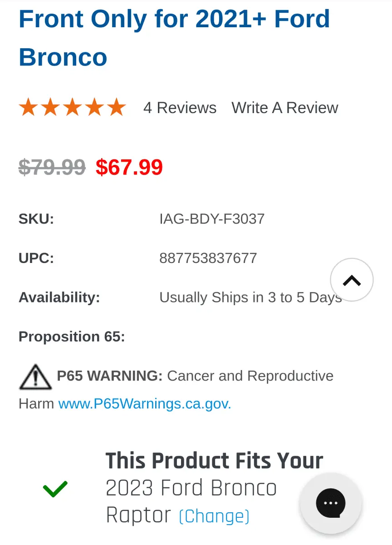
Task: Click the UPC number 887753837677
Action: [208, 258]
